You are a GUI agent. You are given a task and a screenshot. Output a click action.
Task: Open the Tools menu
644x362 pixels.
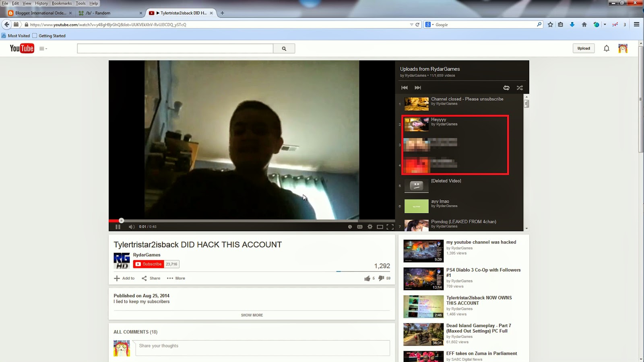pyautogui.click(x=80, y=3)
